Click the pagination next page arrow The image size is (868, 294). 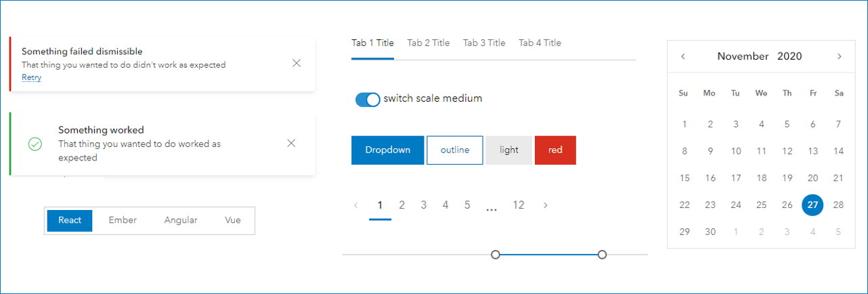tap(546, 205)
